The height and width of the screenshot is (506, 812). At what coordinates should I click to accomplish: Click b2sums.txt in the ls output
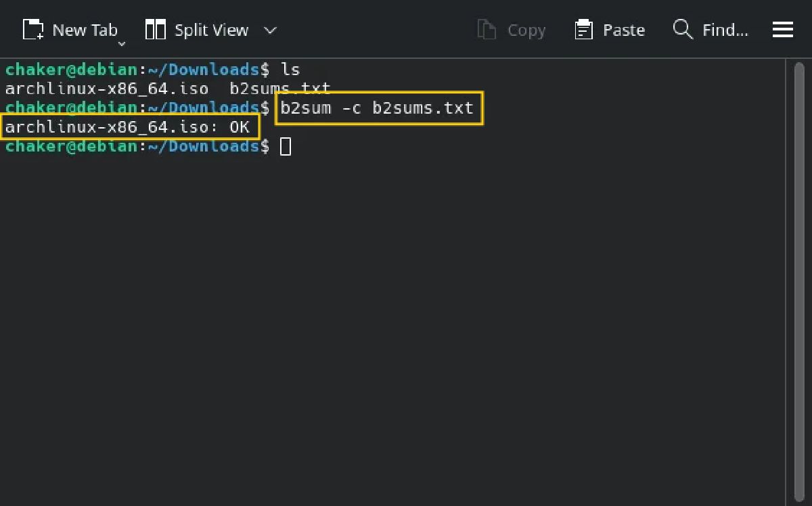(x=279, y=89)
